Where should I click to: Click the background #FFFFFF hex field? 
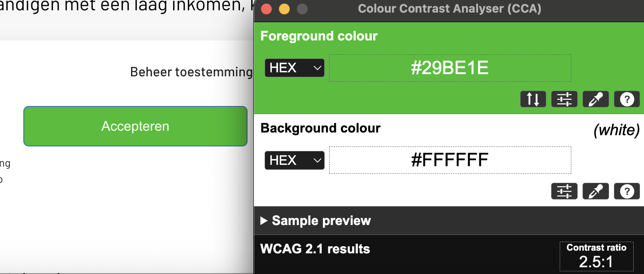450,160
